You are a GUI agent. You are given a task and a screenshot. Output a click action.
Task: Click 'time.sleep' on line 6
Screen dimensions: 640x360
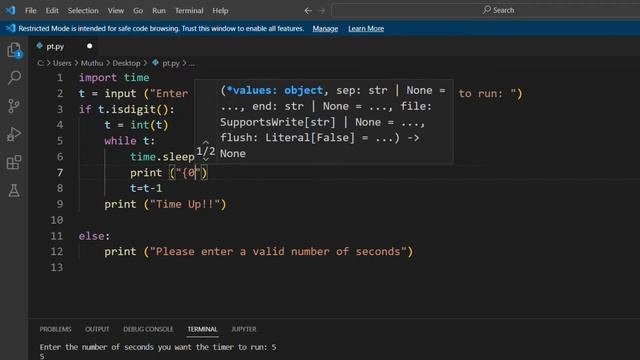tap(162, 157)
